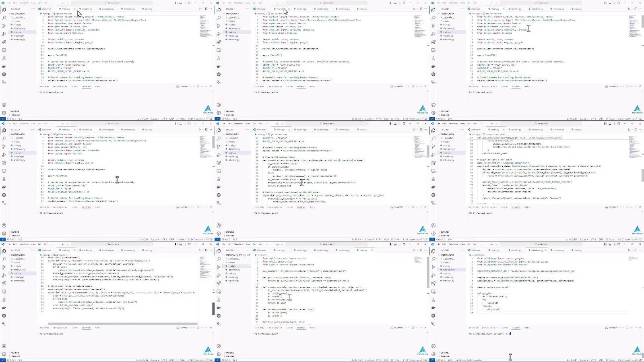The width and height of the screenshot is (644, 362).
Task: Click Python language mode in database.py frame
Action: (x=610, y=360)
